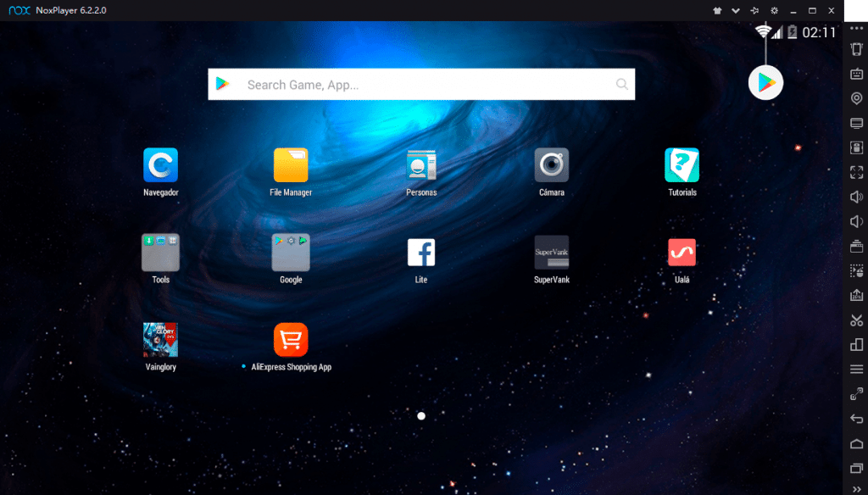868x495 pixels.
Task: Launch Facebook Lite app
Action: pyautogui.click(x=421, y=253)
